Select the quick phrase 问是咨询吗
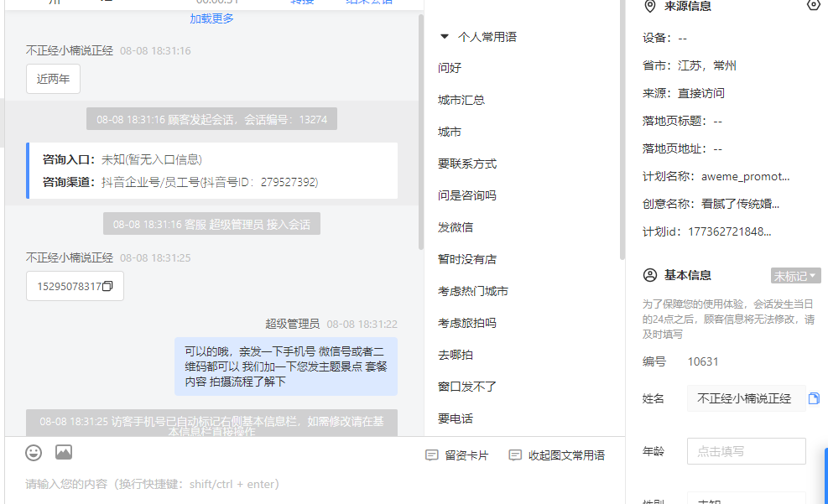 pyautogui.click(x=467, y=195)
